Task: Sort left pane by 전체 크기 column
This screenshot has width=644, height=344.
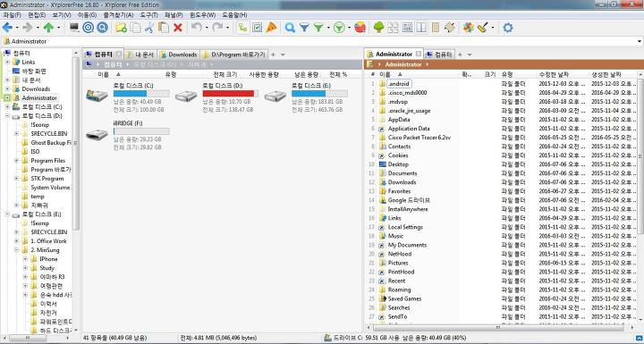Action: (225, 74)
